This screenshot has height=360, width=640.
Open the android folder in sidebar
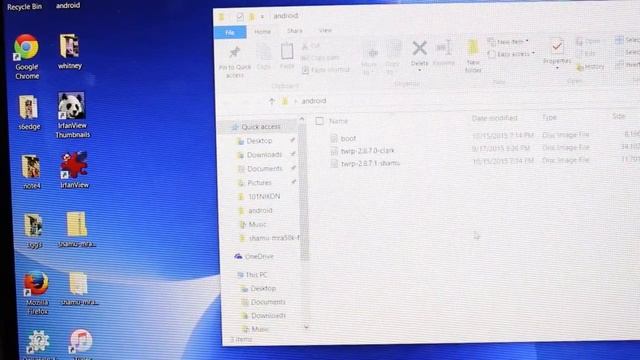click(x=256, y=211)
